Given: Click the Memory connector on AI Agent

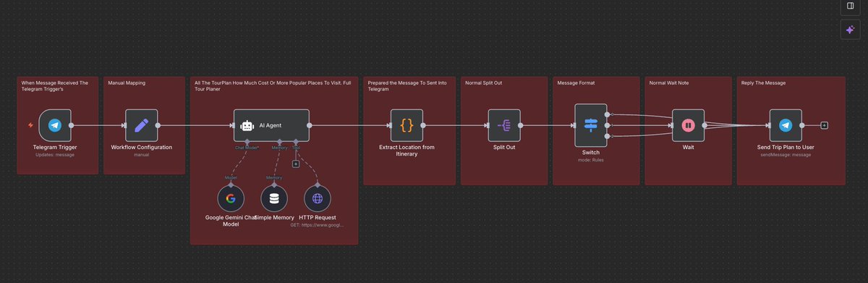Looking at the screenshot, I should 279,142.
